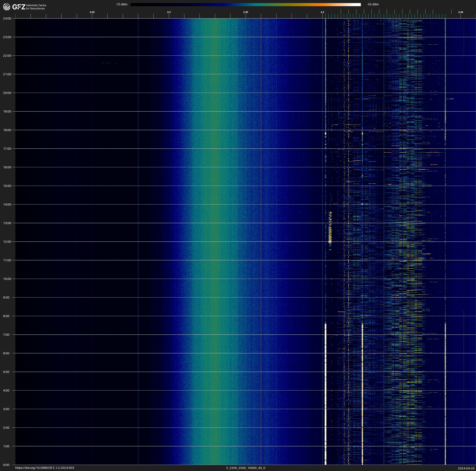476x471 pixels.
Task: Click the -55 dBm scale label
Action: [373, 4]
